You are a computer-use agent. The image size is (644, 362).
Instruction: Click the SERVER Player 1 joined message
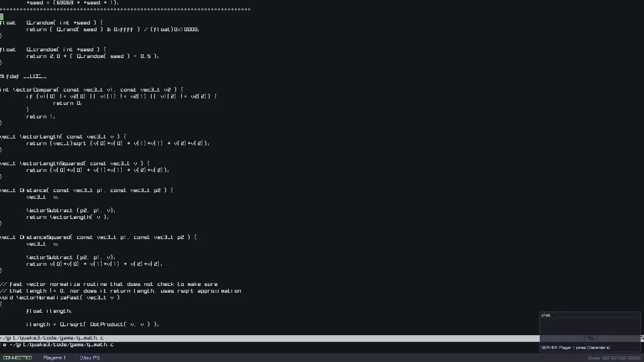click(x=576, y=347)
